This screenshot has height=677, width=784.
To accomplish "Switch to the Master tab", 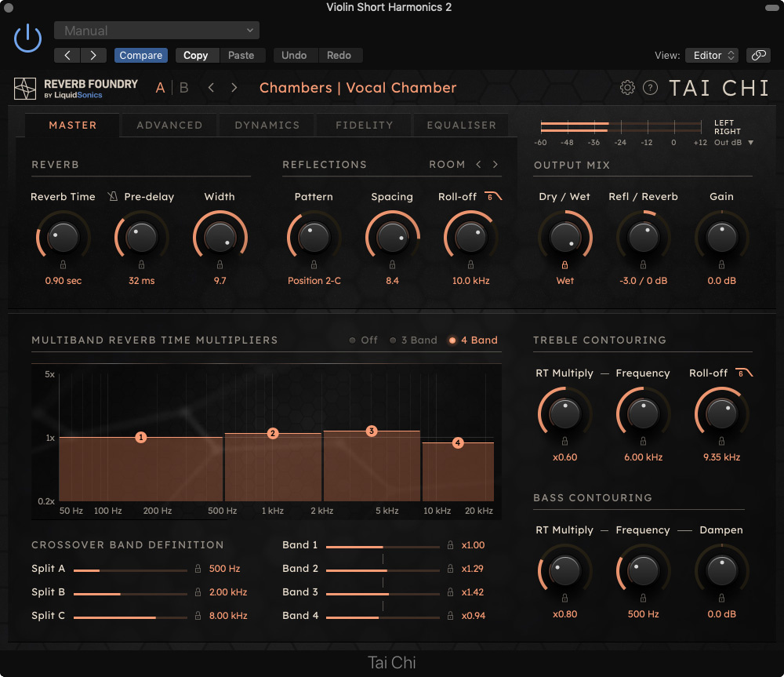I will [x=72, y=125].
